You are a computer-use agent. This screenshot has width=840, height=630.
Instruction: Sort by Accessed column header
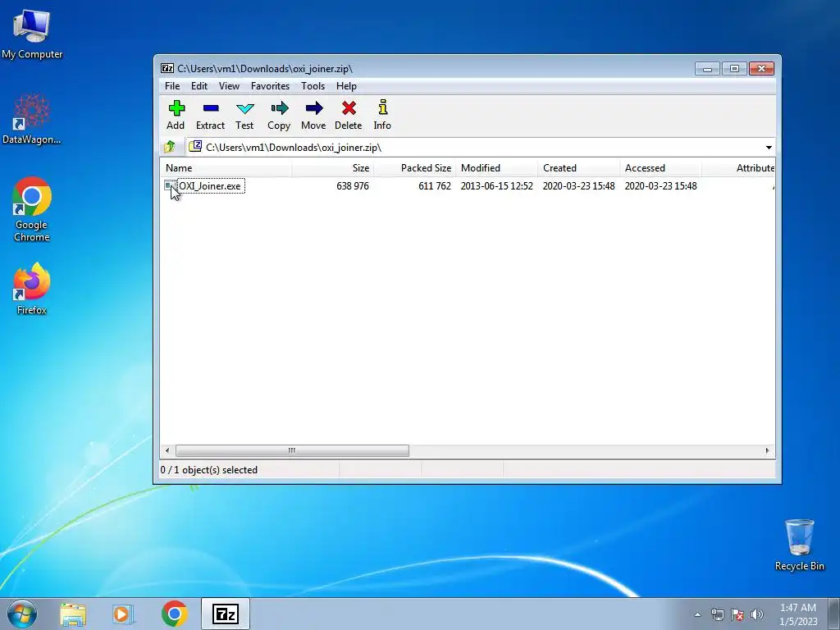tap(660, 167)
